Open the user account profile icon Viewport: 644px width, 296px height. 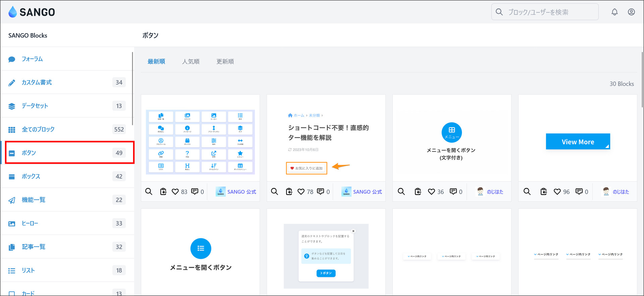pos(631,12)
